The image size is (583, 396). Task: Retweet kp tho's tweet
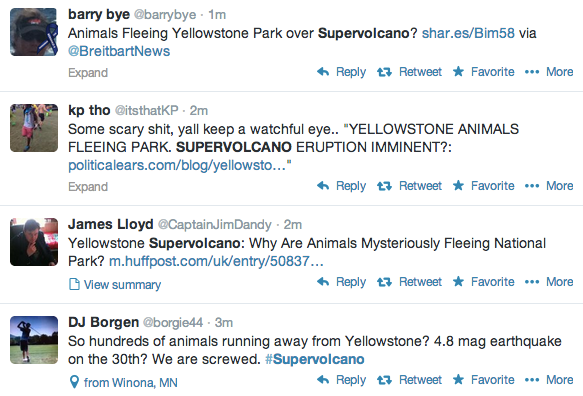click(x=409, y=186)
